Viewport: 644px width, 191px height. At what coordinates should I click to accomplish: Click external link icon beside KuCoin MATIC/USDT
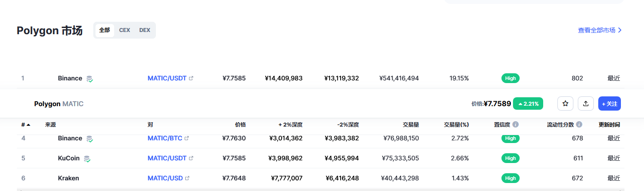(191, 158)
